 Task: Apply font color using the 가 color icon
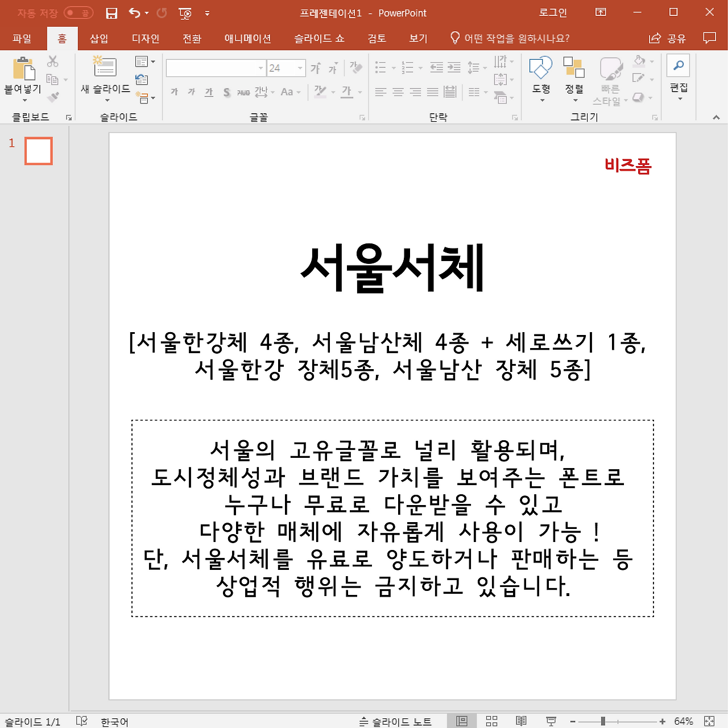click(345, 92)
